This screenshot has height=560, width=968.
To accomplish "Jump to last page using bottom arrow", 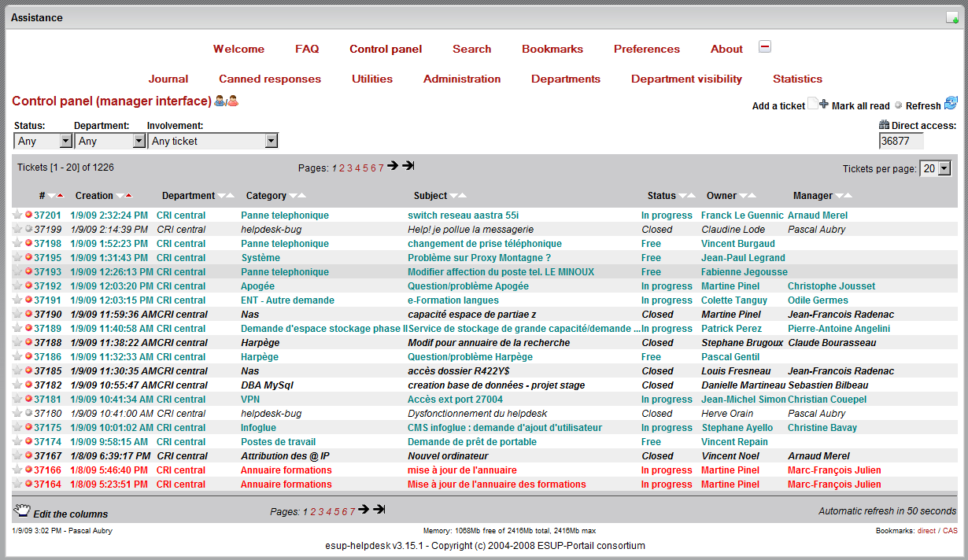I will pos(379,510).
